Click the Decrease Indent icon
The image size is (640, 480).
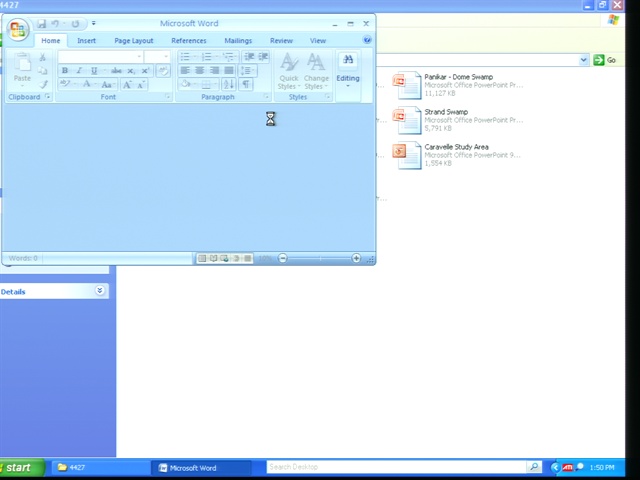[x=249, y=57]
